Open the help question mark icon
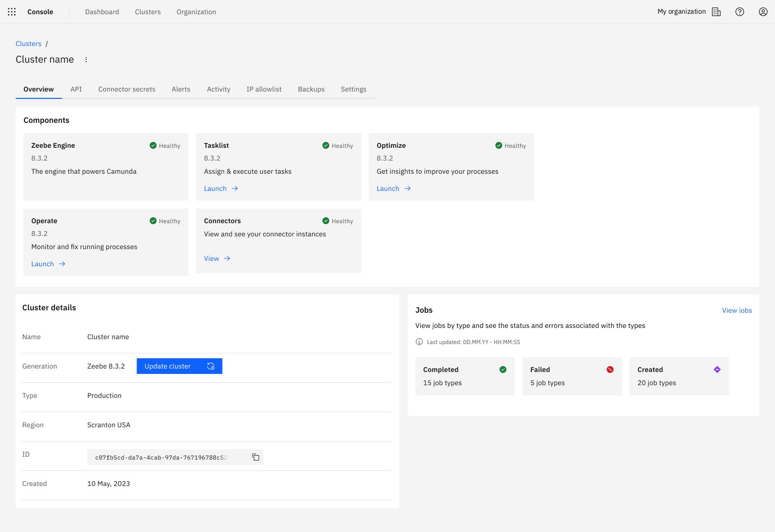The width and height of the screenshot is (775, 532). (x=740, y=12)
